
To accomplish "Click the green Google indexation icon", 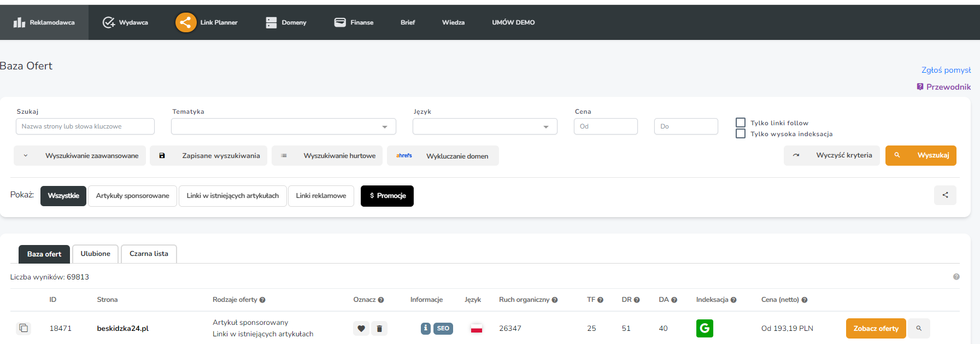I will [x=705, y=328].
